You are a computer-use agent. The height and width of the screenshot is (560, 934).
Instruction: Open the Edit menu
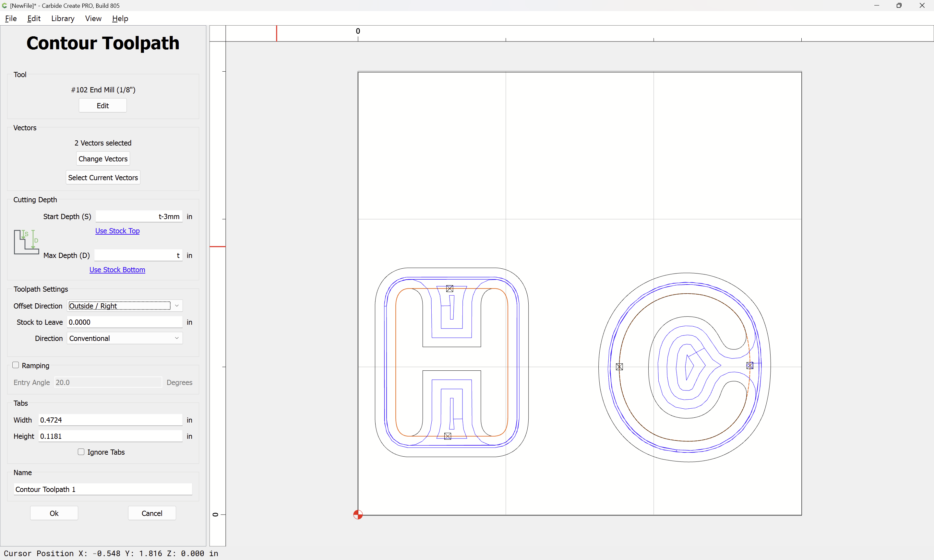[x=34, y=18]
